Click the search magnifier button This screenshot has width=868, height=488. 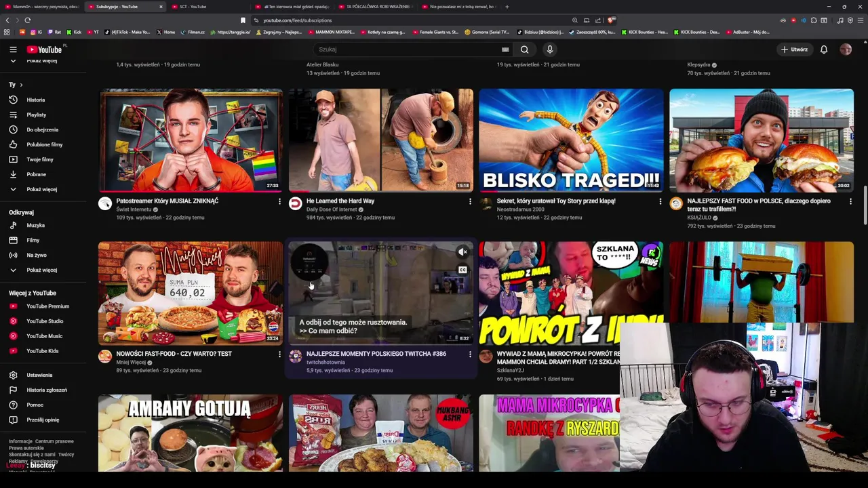click(524, 49)
